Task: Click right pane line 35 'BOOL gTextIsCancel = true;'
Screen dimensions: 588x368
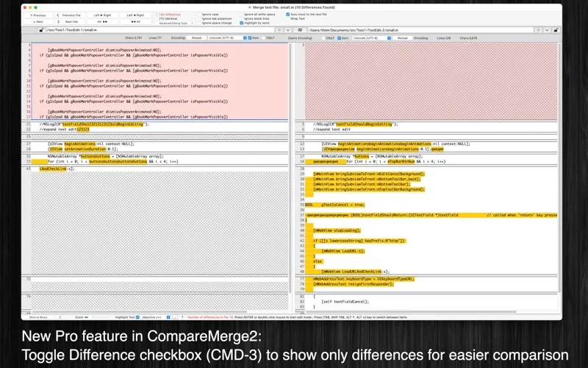Action: (335, 205)
